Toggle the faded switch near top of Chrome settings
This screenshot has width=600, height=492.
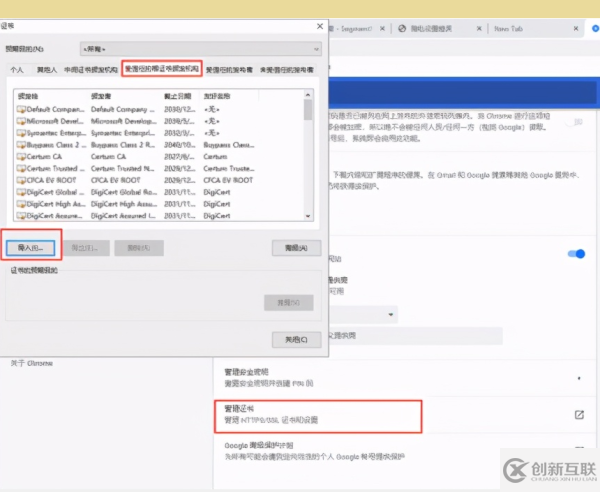coord(574,122)
